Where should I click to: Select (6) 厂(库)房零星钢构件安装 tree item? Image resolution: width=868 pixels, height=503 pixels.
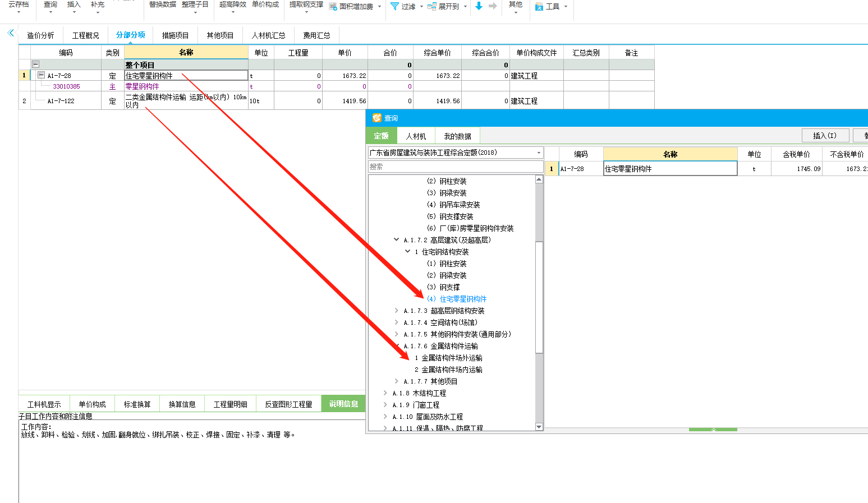470,228
